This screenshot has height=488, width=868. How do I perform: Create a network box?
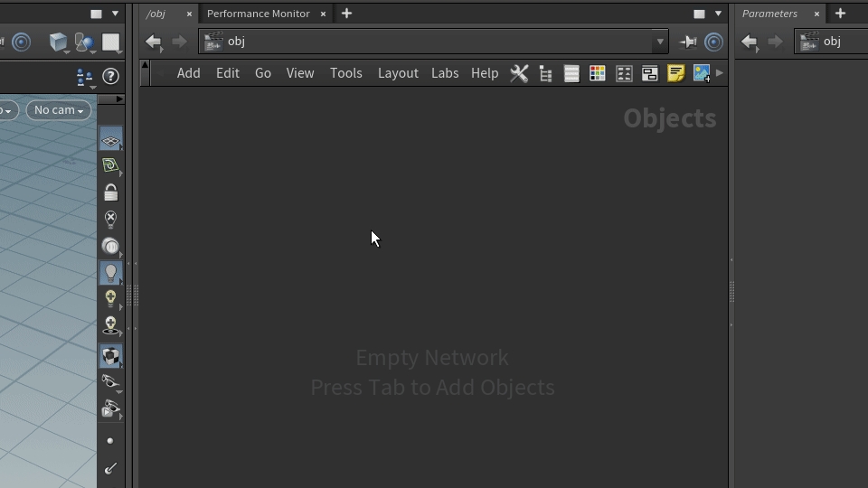coord(649,74)
